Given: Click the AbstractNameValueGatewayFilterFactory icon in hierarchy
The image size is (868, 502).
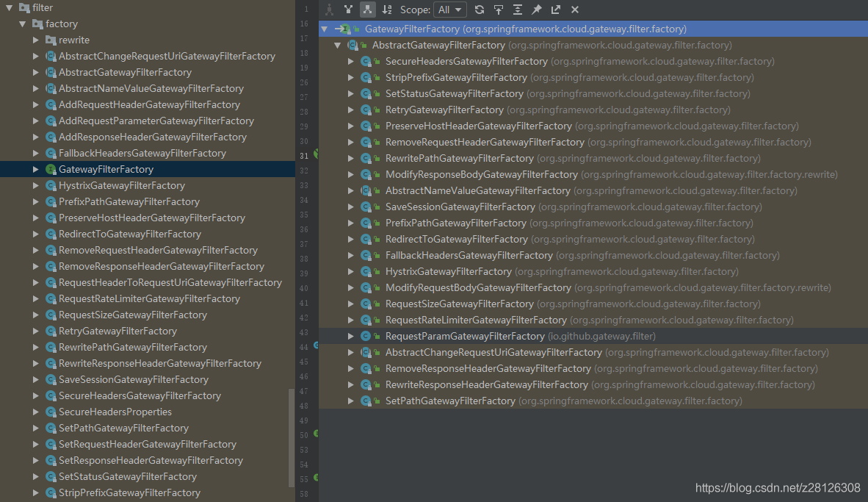Looking at the screenshot, I should (366, 191).
